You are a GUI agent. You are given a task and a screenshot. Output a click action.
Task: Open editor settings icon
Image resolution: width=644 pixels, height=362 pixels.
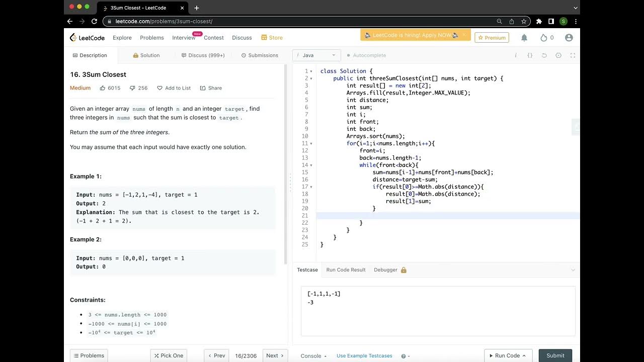(x=558, y=55)
